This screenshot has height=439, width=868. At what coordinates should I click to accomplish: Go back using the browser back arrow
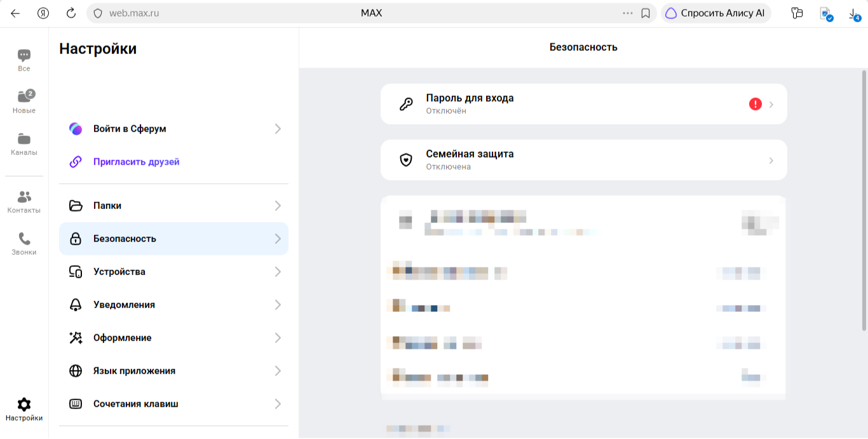[15, 13]
